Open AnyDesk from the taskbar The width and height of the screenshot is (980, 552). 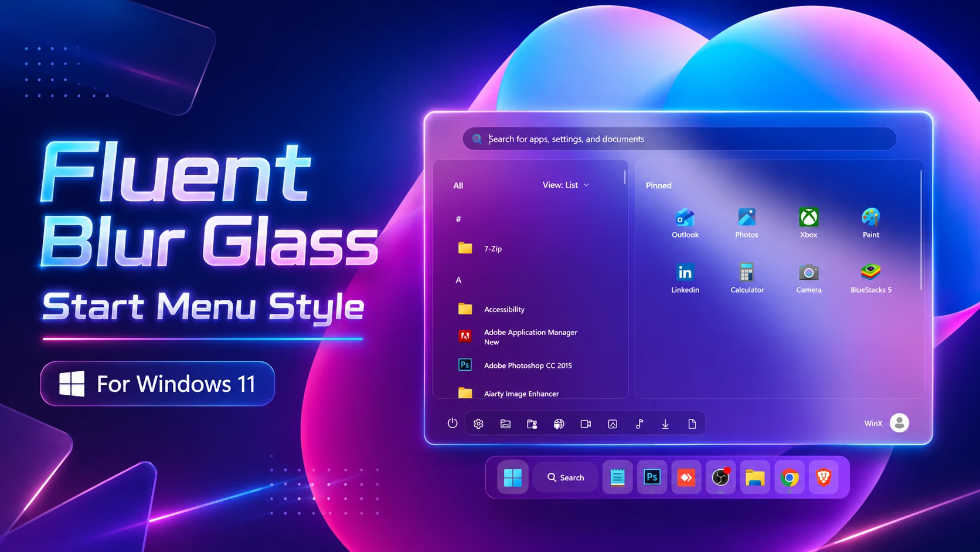coord(686,478)
